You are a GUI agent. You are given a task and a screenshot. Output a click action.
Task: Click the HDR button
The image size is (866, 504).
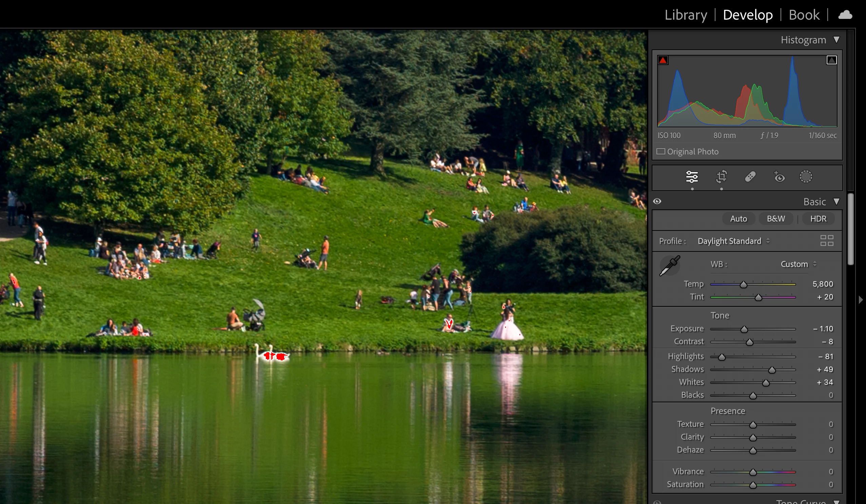click(x=818, y=219)
